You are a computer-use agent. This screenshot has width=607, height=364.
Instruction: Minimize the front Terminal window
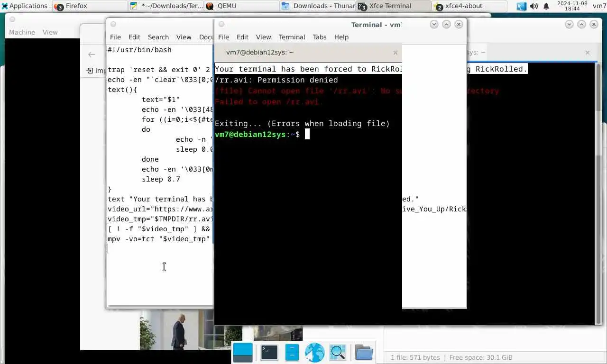coord(434,24)
